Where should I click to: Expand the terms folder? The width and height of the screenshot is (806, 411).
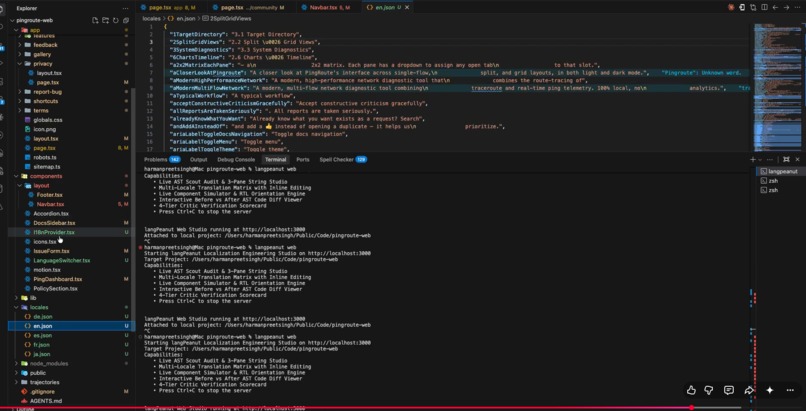(20, 110)
